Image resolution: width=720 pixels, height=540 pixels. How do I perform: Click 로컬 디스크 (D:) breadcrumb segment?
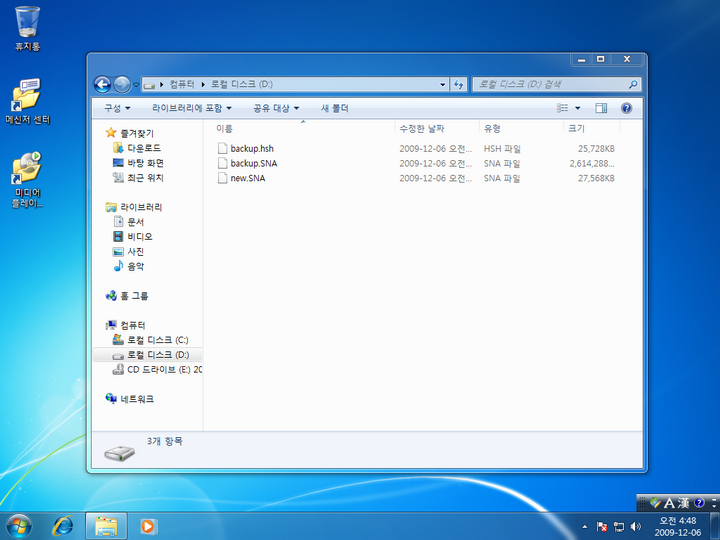[x=242, y=84]
